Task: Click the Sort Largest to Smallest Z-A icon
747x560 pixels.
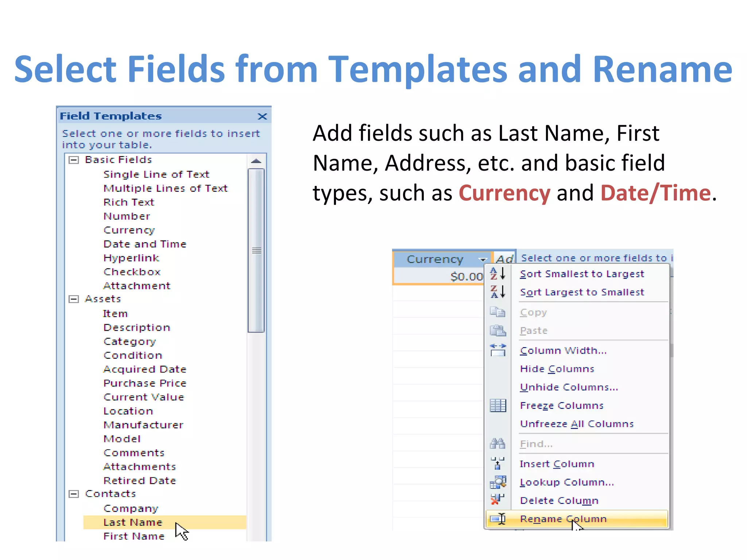Action: (498, 292)
